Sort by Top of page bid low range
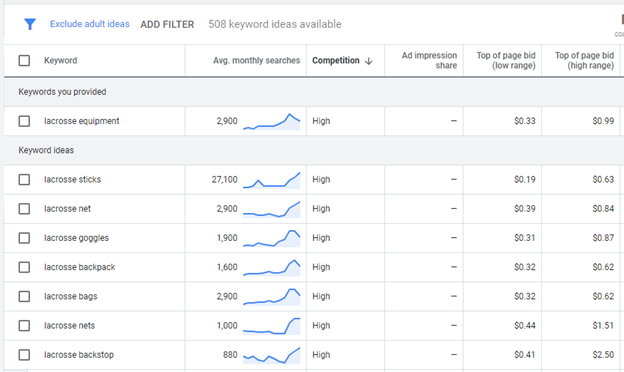Screen dimensions: 624x372 pos(506,60)
